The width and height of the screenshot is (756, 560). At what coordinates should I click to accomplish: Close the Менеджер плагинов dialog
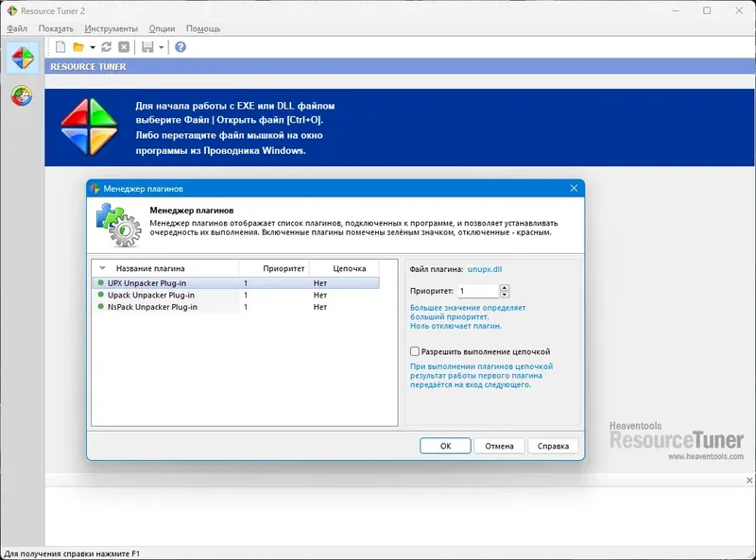click(574, 189)
